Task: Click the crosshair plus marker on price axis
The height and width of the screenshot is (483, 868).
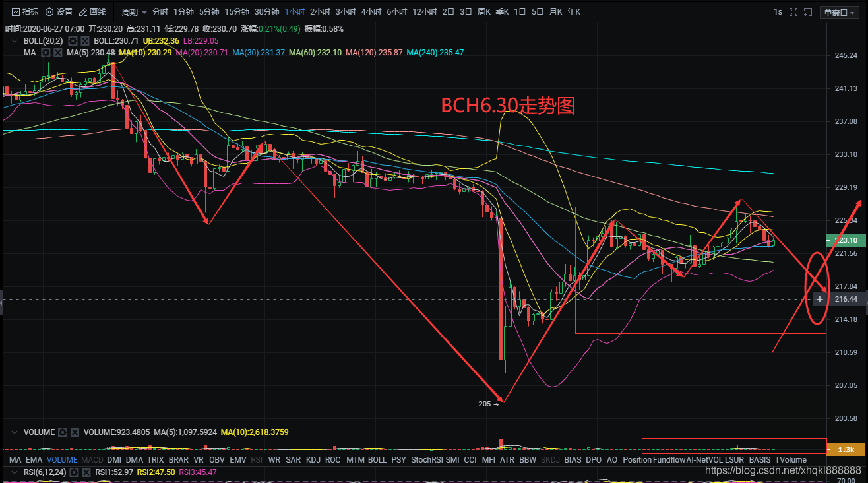Action: [819, 300]
